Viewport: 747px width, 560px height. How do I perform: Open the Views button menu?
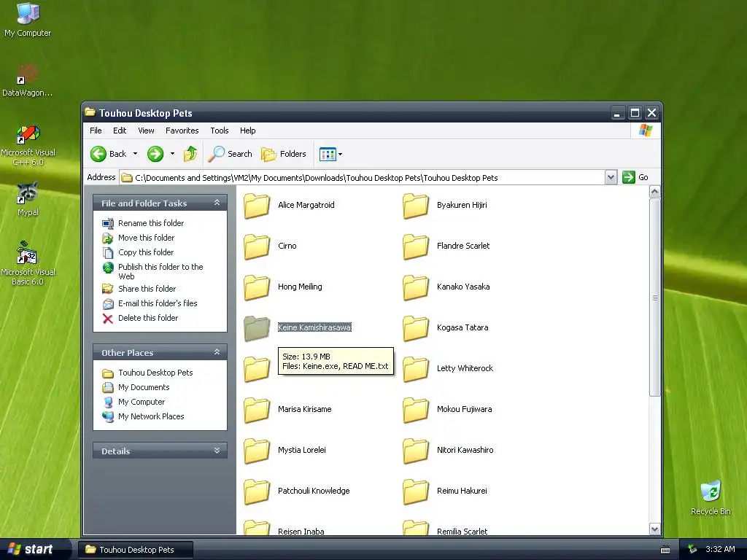click(x=330, y=154)
